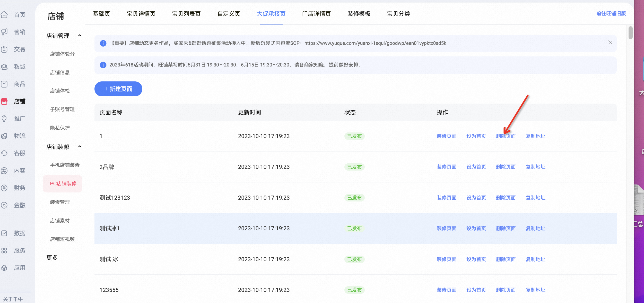Collapse the 店铺装修 section chevron

80,147
